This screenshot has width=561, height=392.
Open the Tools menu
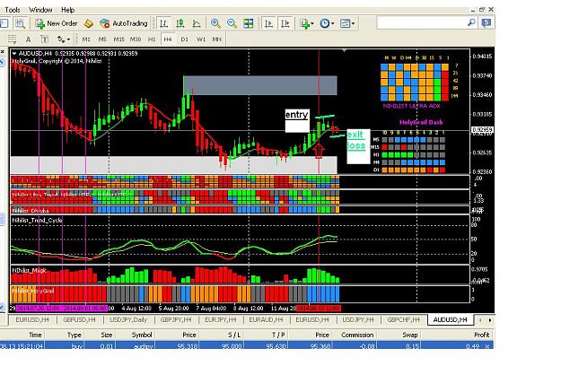(13, 10)
